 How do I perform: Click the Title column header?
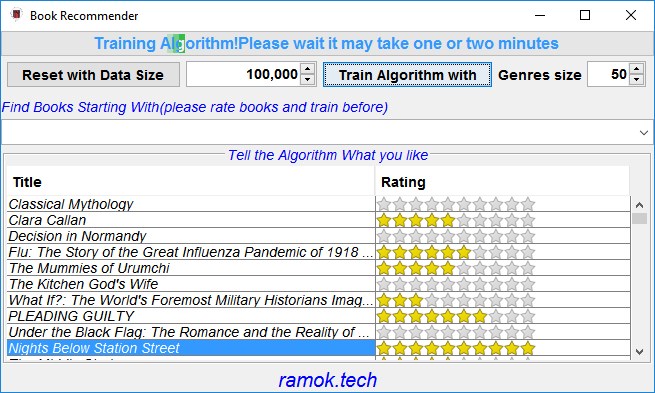(191, 182)
